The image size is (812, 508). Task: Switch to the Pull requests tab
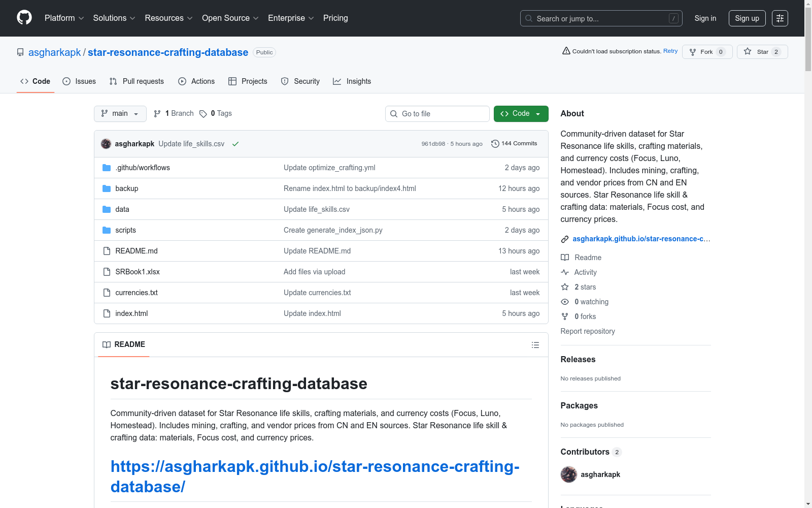click(x=137, y=81)
